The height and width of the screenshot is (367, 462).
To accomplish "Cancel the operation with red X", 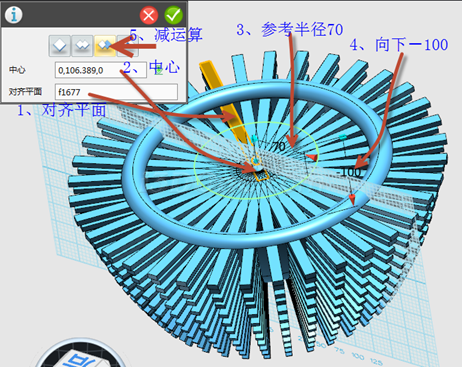I will tap(149, 15).
